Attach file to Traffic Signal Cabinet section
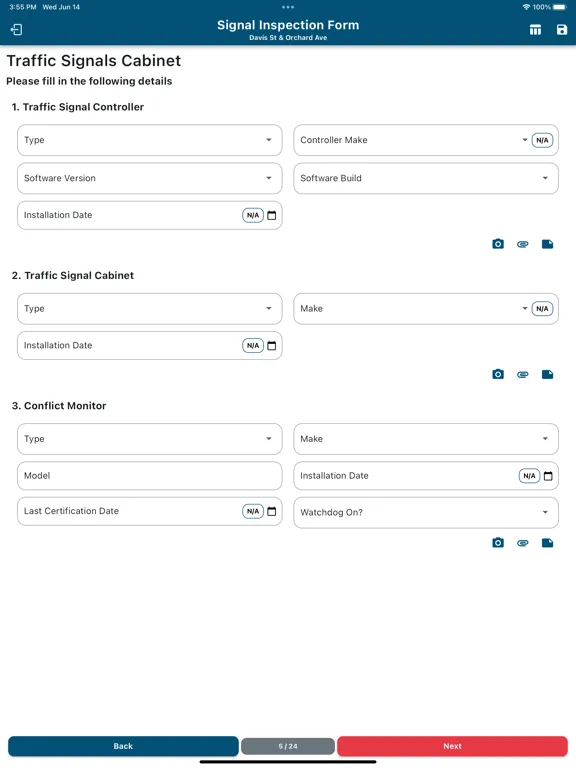Viewport: 576px width, 768px height. click(x=523, y=375)
